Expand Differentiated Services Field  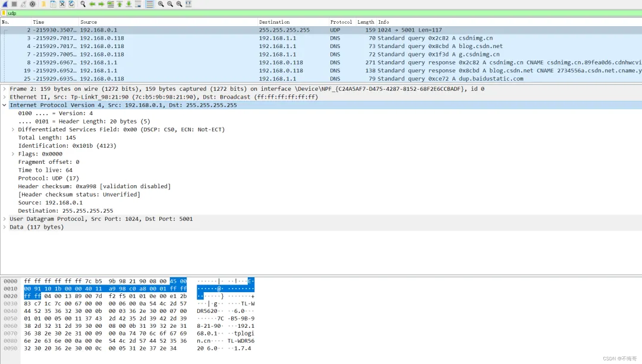[12, 129]
